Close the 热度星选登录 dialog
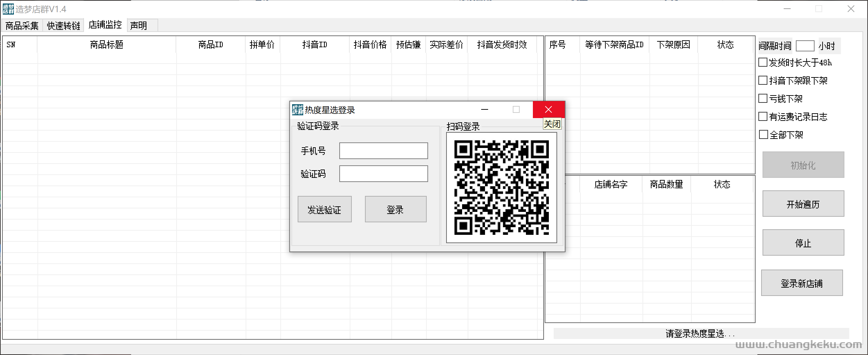Screen dimensions: 868x355 click(x=548, y=110)
